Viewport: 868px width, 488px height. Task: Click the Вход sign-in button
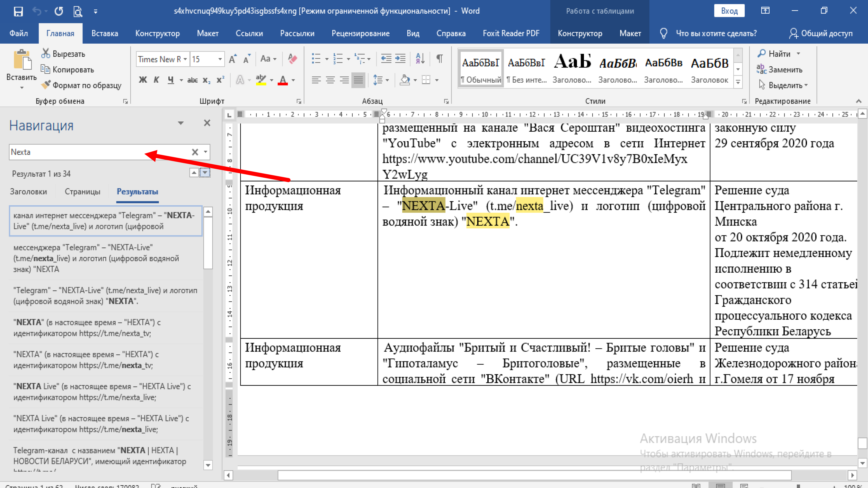coord(729,11)
